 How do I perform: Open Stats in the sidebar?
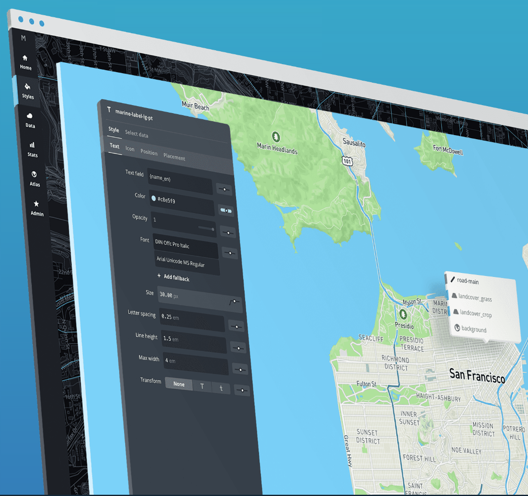point(32,150)
